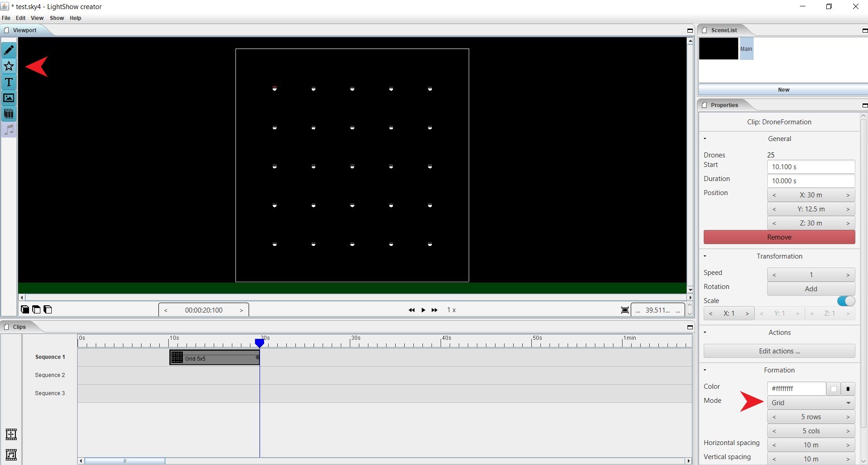Edit the Duration field

811,181
